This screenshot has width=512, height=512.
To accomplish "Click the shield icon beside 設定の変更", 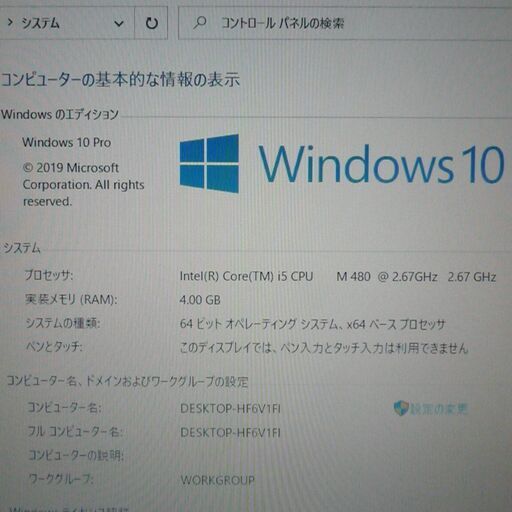I will tap(401, 408).
